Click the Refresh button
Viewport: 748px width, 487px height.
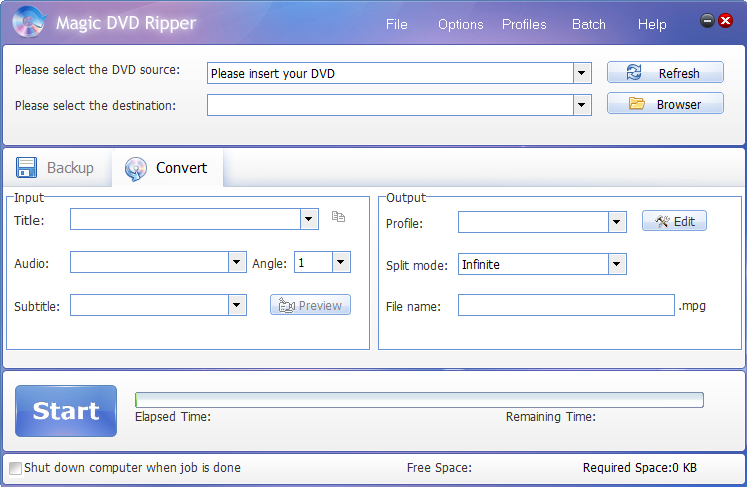665,73
